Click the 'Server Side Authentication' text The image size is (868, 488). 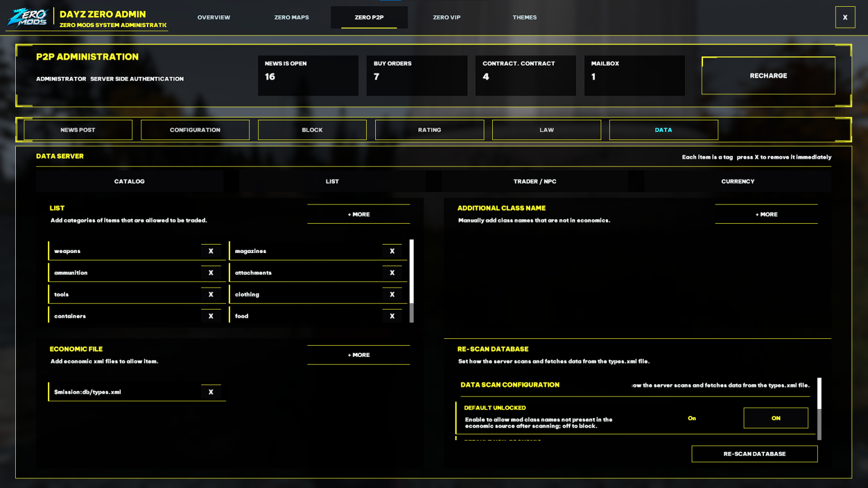pos(137,79)
